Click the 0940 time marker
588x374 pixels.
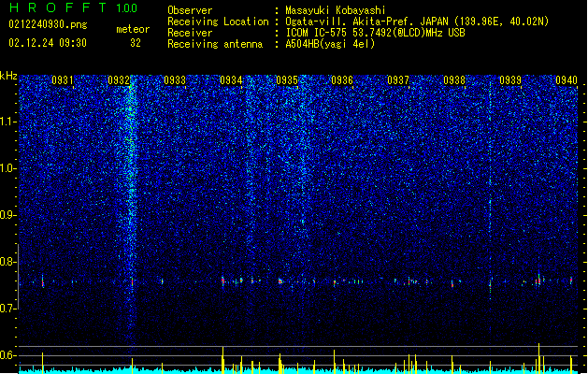(x=566, y=80)
